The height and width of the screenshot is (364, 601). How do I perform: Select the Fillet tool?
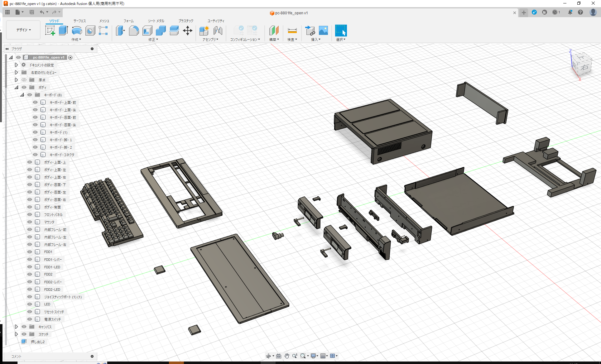pos(134,31)
